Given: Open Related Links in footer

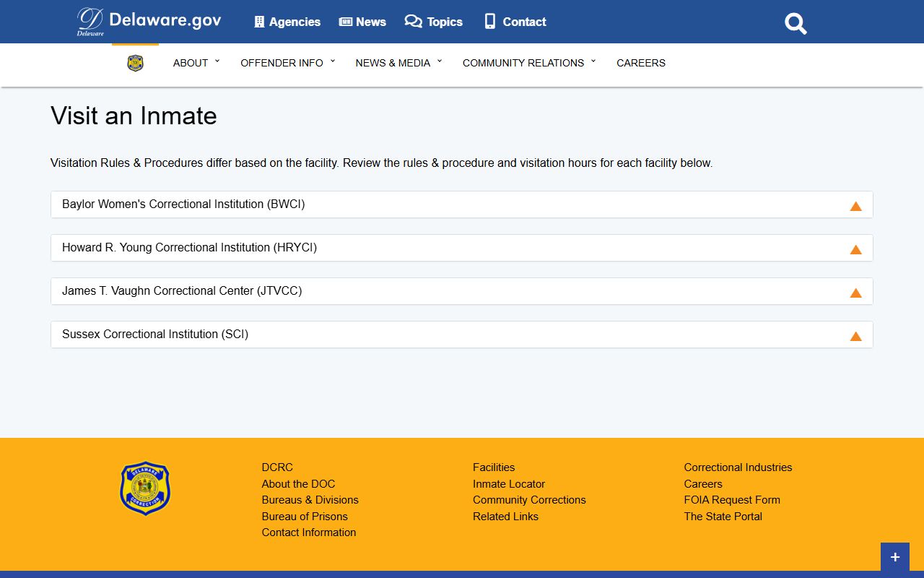Looking at the screenshot, I should point(505,517).
